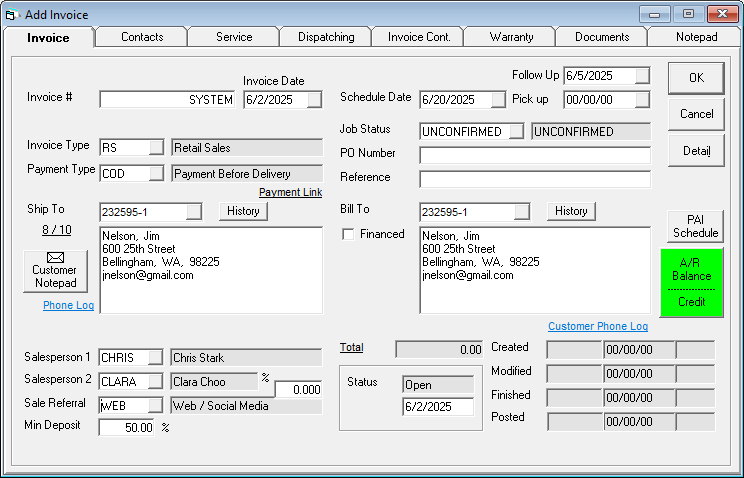The width and height of the screenshot is (744, 478).
Task: Click the Status date field 6/2/2025
Action: click(x=438, y=407)
